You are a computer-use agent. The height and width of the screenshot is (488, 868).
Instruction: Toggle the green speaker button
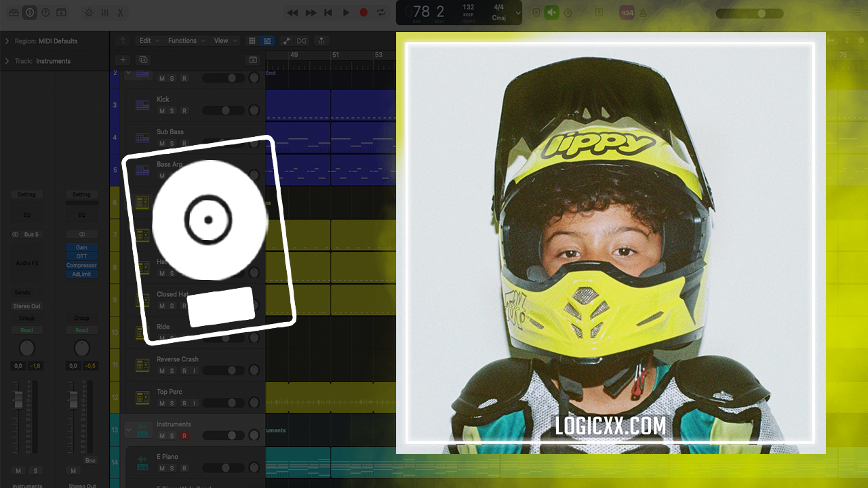click(553, 12)
